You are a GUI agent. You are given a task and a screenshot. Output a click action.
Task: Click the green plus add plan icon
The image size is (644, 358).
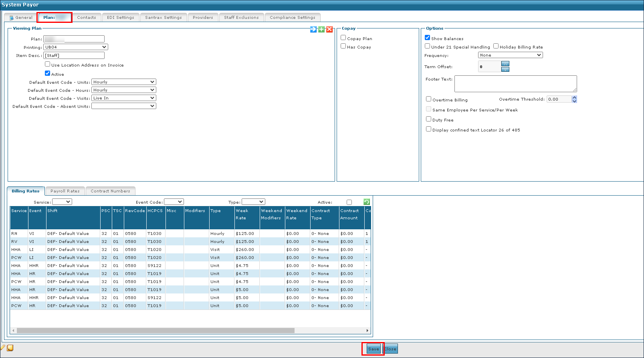coord(321,29)
